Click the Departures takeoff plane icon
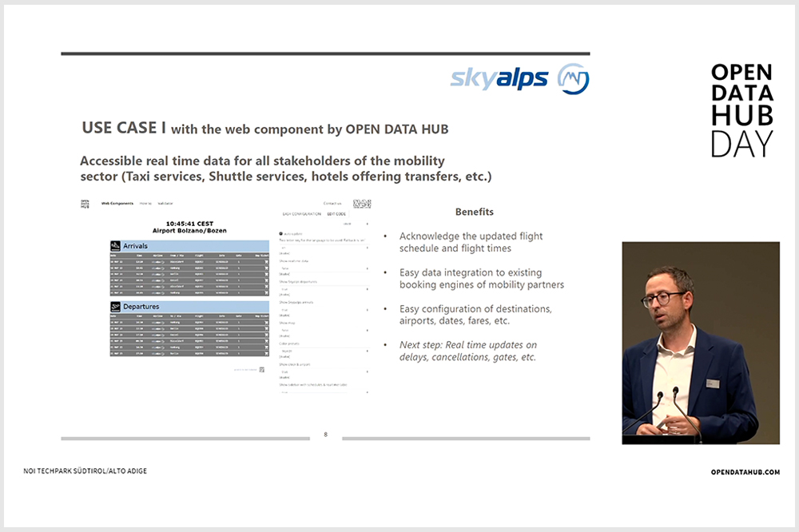Image resolution: width=799 pixels, height=532 pixels. [116, 307]
